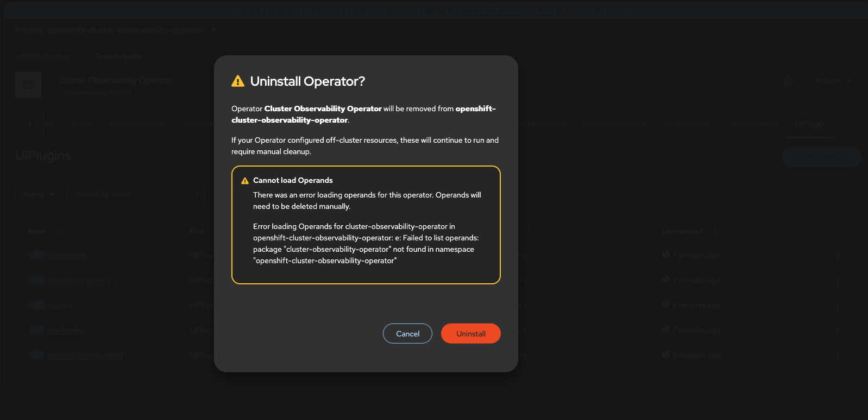868x420 pixels.
Task: Click the globe icon in the monitoring row
Action: pos(666,329)
